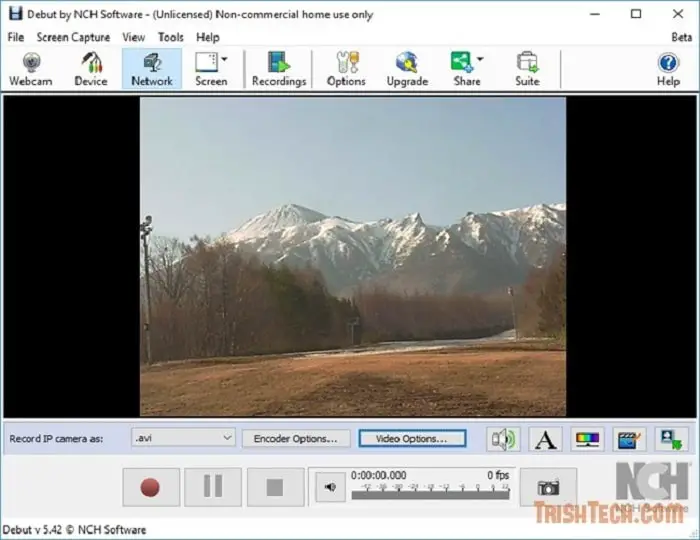
Task: Open Help from the toolbar
Action: coord(668,69)
